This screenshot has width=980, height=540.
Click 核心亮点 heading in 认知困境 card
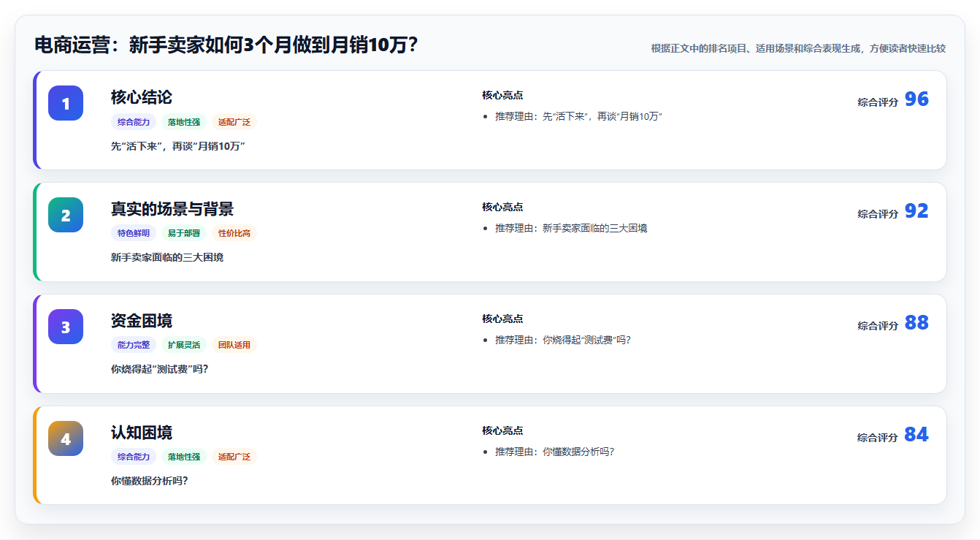point(502,430)
